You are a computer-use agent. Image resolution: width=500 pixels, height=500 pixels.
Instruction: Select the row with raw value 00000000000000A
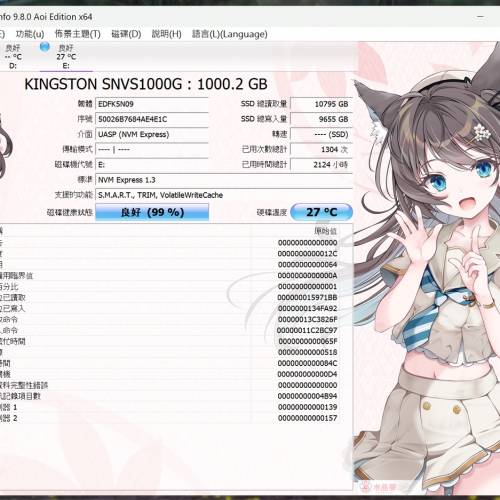click(176, 276)
